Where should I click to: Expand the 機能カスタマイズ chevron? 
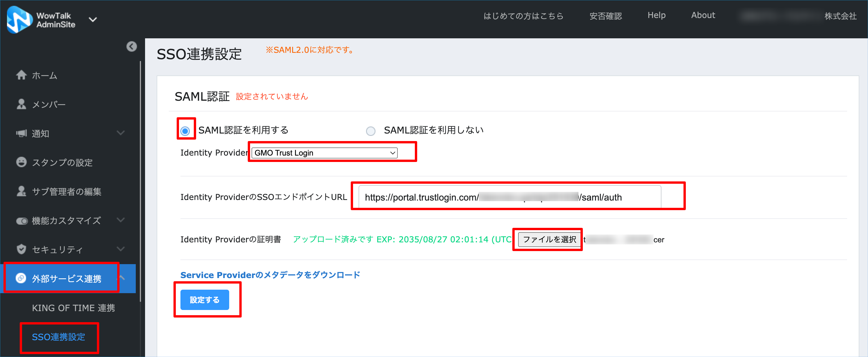coord(121,220)
